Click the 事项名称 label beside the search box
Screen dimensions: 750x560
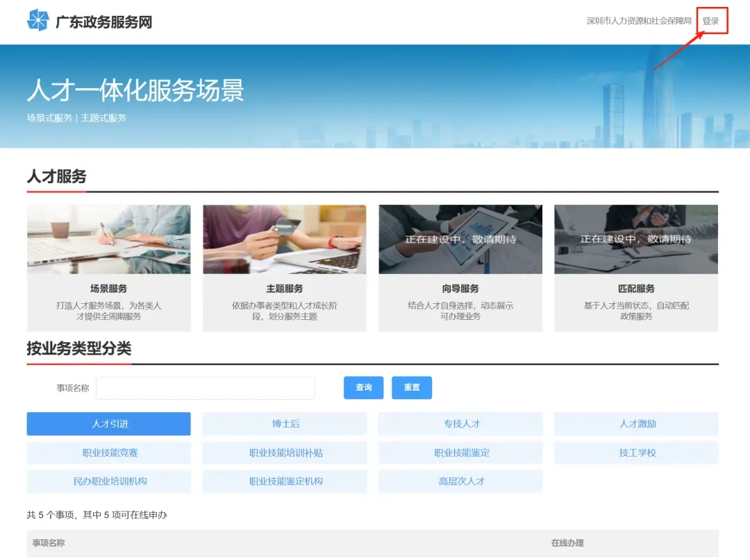[x=73, y=388]
